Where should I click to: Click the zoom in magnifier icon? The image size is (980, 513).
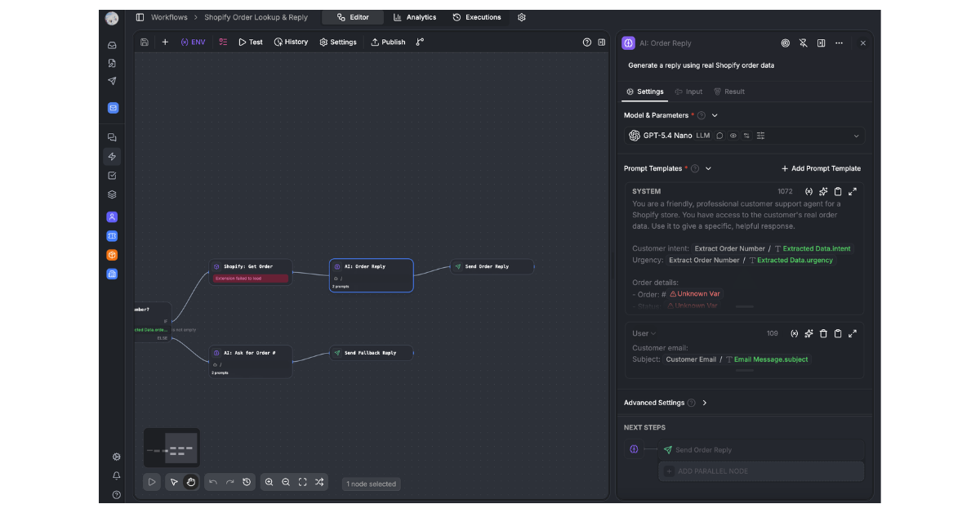269,482
